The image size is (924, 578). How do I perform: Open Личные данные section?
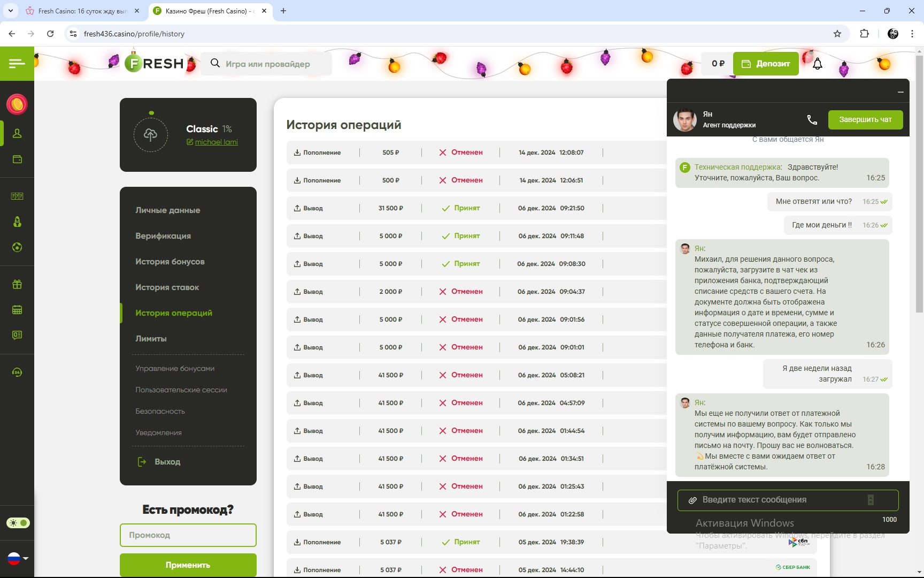click(x=168, y=210)
